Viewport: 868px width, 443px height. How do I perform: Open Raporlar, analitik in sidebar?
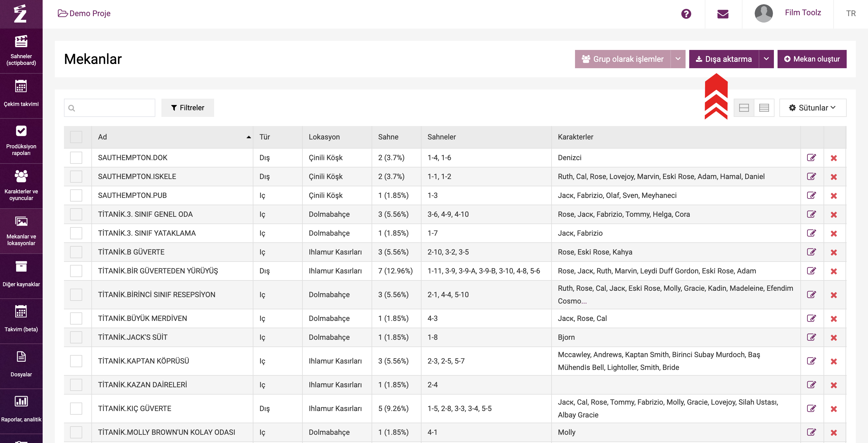(x=21, y=411)
